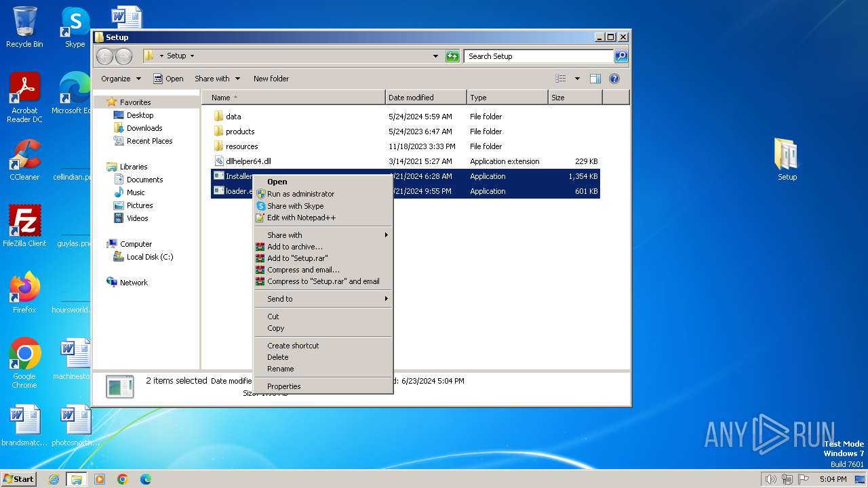Open FileZilla Client desktop icon
The image size is (868, 488).
point(24,226)
